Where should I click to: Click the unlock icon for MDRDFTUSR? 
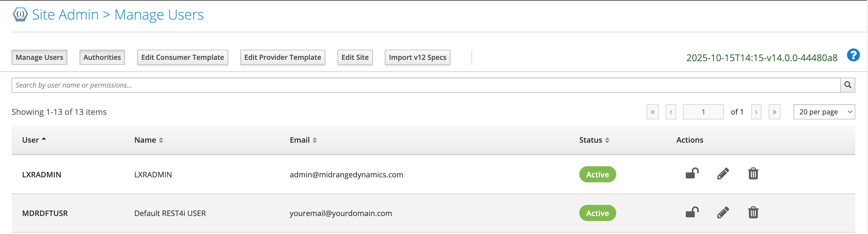[x=692, y=212]
